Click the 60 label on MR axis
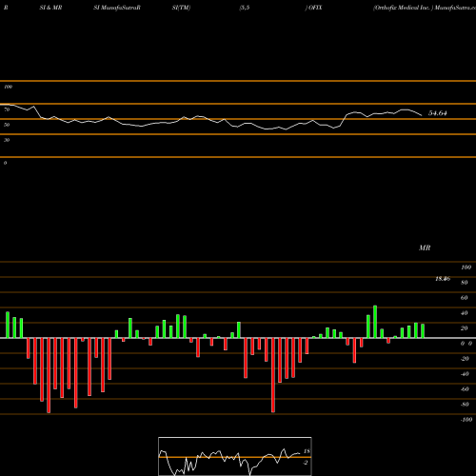This screenshot has height=476, width=476. tap(465, 298)
